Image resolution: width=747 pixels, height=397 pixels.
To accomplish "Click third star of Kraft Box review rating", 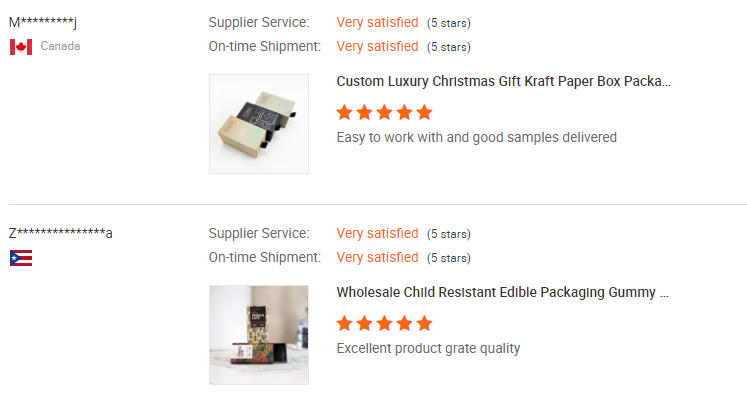I will coord(384,113).
